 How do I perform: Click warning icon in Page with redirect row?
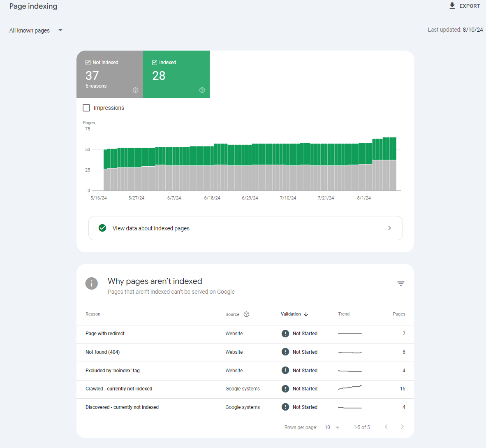(285, 334)
